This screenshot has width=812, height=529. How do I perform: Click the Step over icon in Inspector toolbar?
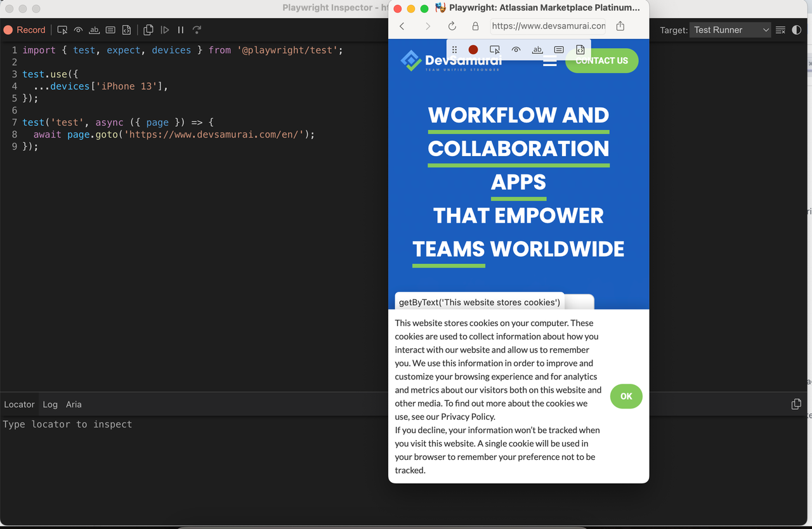click(x=197, y=30)
